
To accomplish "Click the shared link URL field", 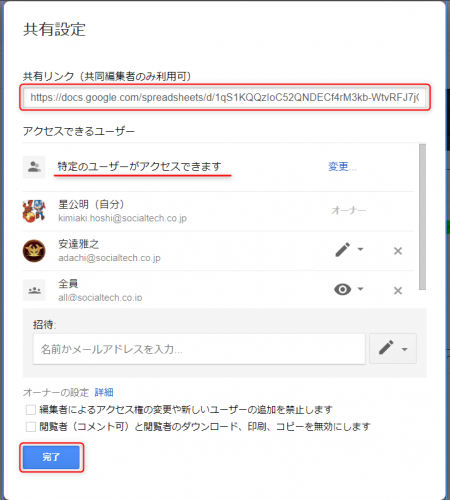I will 225,97.
